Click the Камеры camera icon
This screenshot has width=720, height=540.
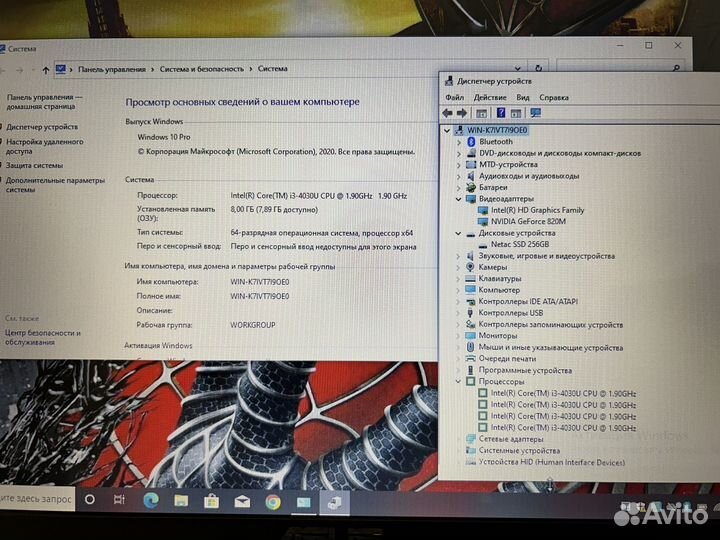pos(470,267)
